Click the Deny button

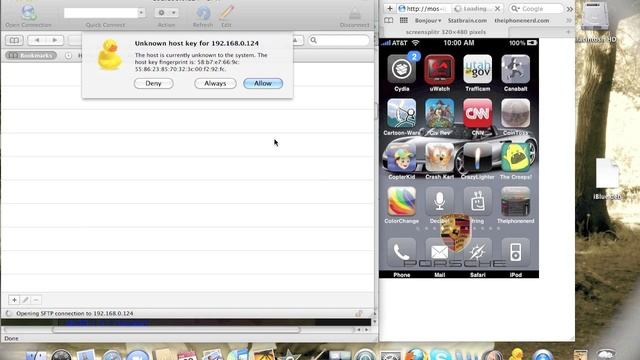click(153, 83)
